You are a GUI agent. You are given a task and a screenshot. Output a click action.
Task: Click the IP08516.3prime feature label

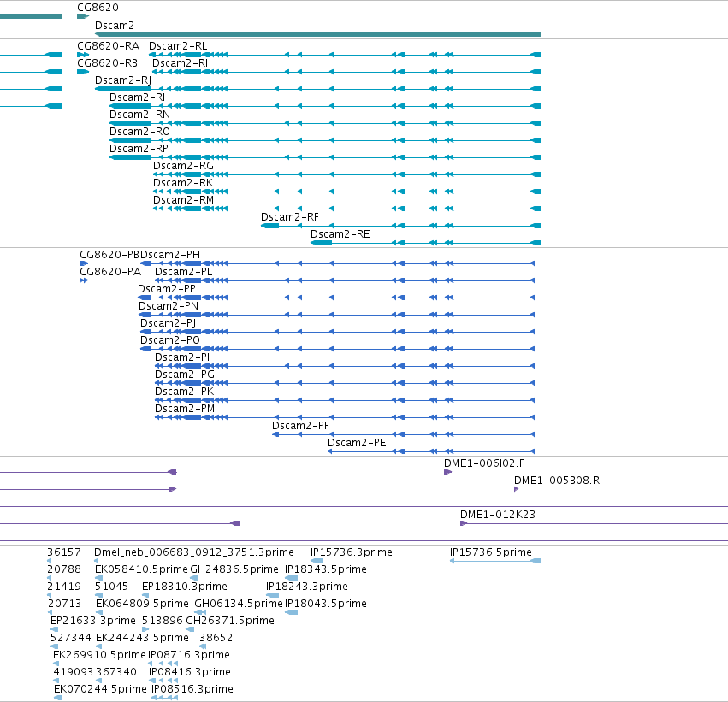click(192, 689)
